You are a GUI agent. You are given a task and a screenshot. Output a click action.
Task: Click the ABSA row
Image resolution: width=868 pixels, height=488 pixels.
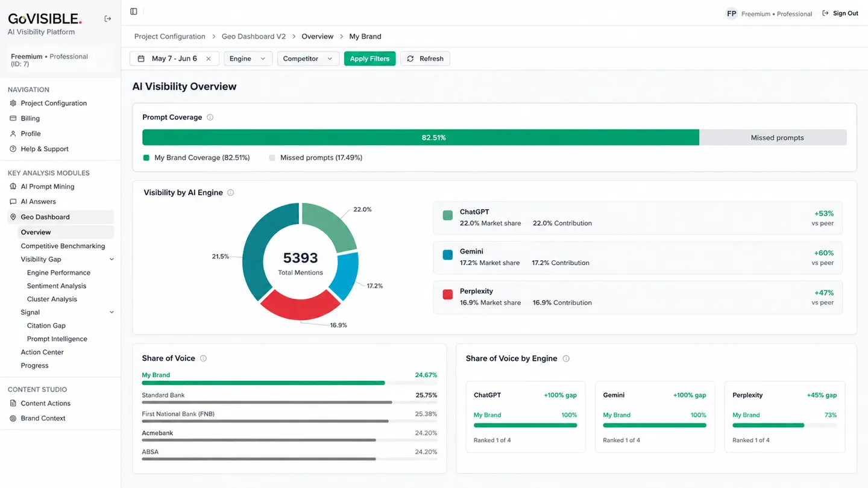pos(289,454)
